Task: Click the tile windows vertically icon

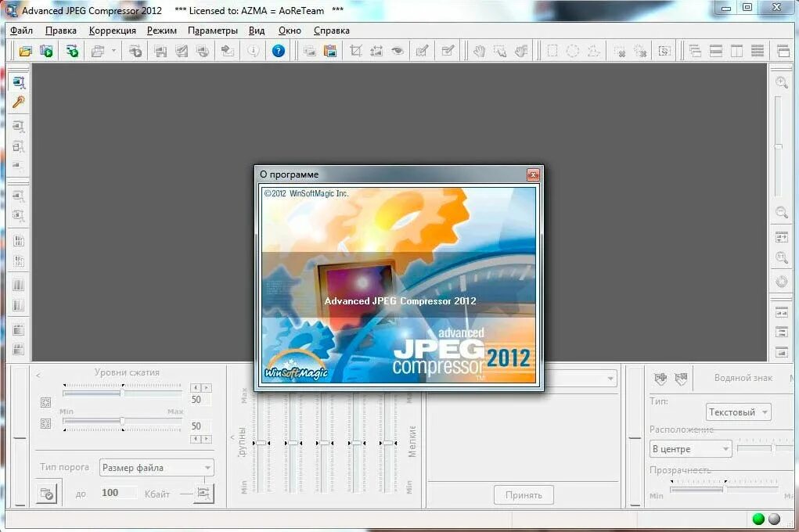Action: point(737,51)
